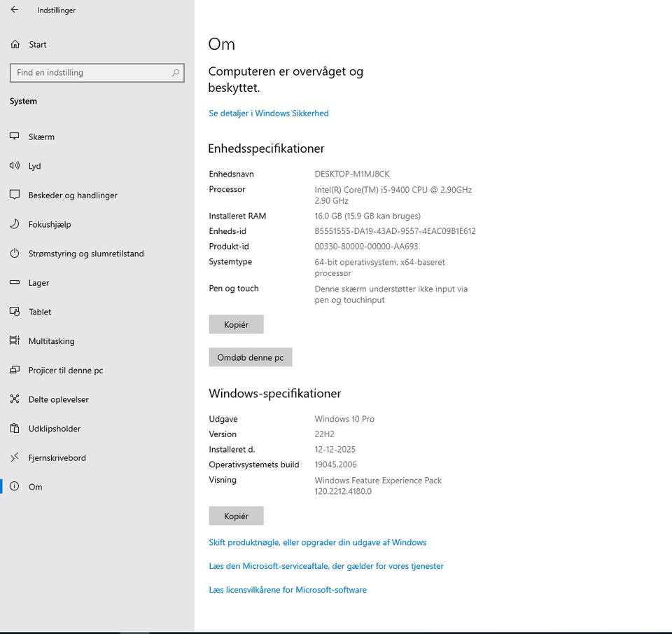Click device name DESKTOP-M1MJ8CK

point(352,174)
